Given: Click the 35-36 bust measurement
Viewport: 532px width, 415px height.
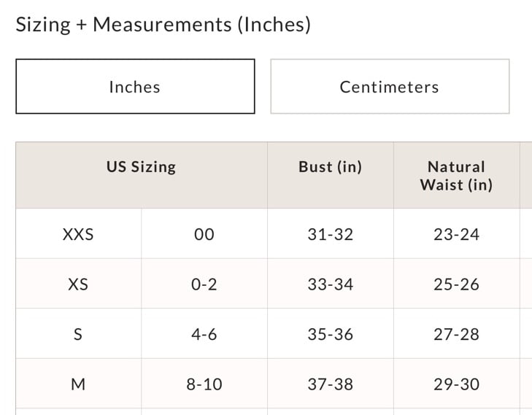Looking at the screenshot, I should 330,333.
